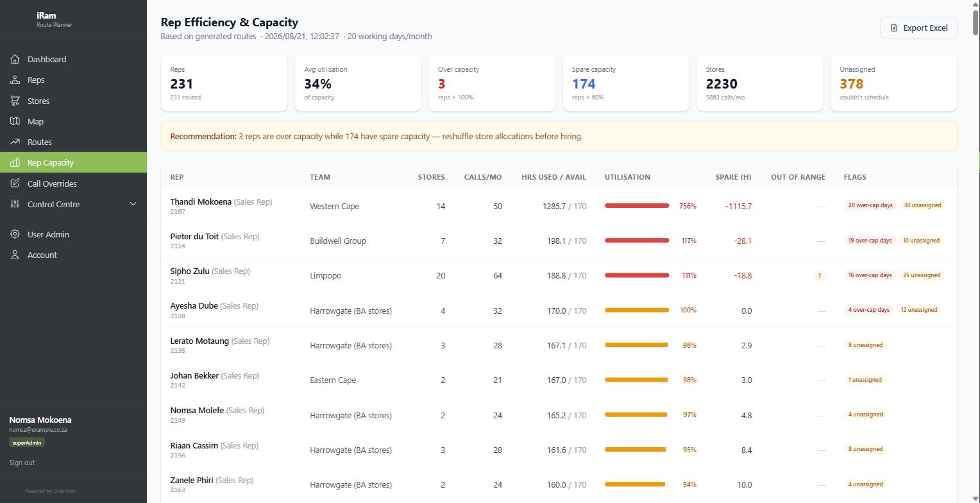The width and height of the screenshot is (980, 503).
Task: Sort by the UTILISATION column header
Action: point(627,177)
